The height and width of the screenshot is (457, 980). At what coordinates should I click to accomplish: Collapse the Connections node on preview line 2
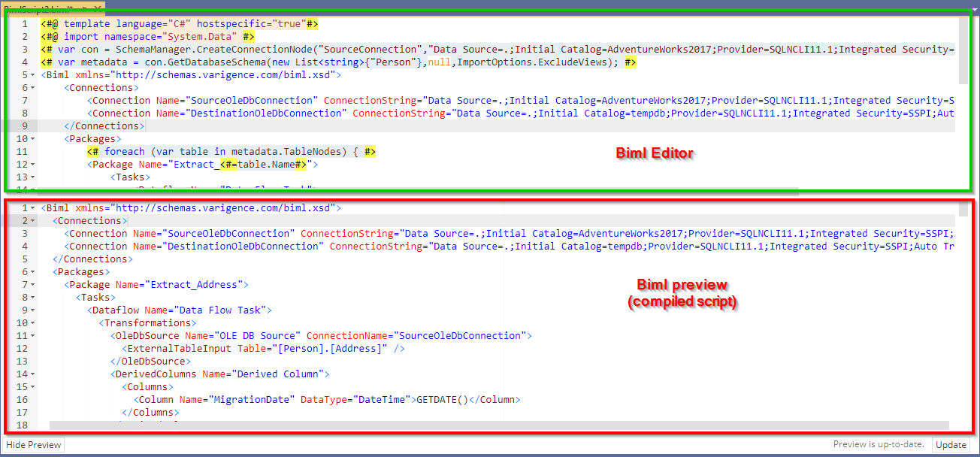[x=34, y=221]
